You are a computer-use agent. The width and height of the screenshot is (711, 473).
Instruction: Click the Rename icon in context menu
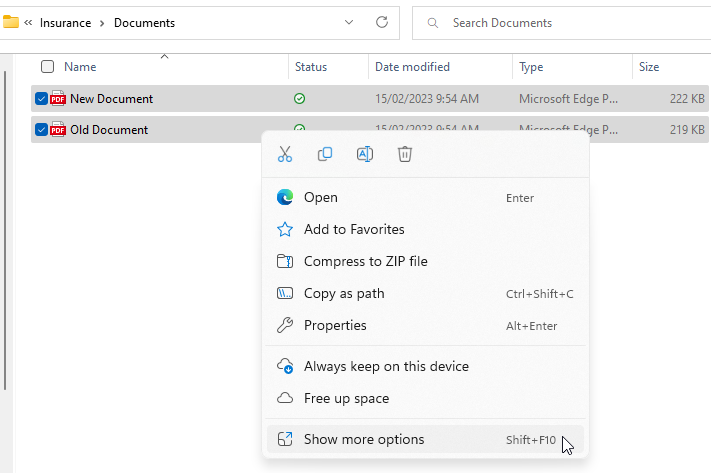pos(365,154)
